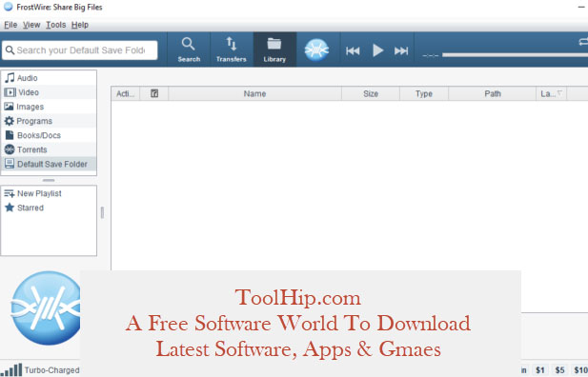
Task: Open the Tools menu
Action: (56, 25)
